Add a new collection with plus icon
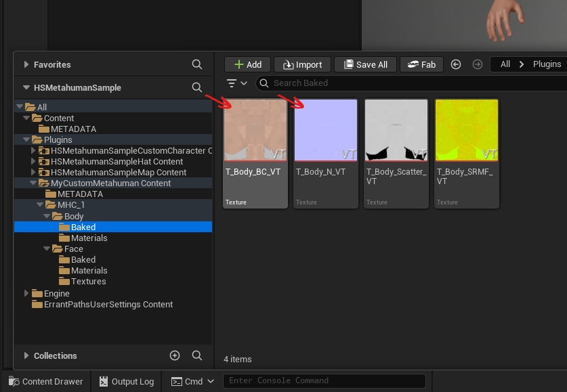 tap(175, 355)
